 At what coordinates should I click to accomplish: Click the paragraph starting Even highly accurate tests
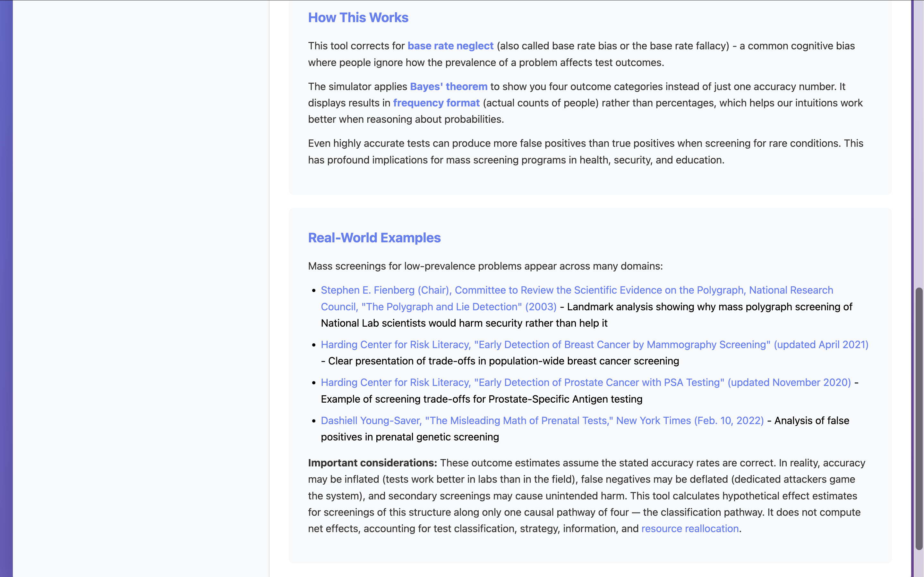[585, 152]
